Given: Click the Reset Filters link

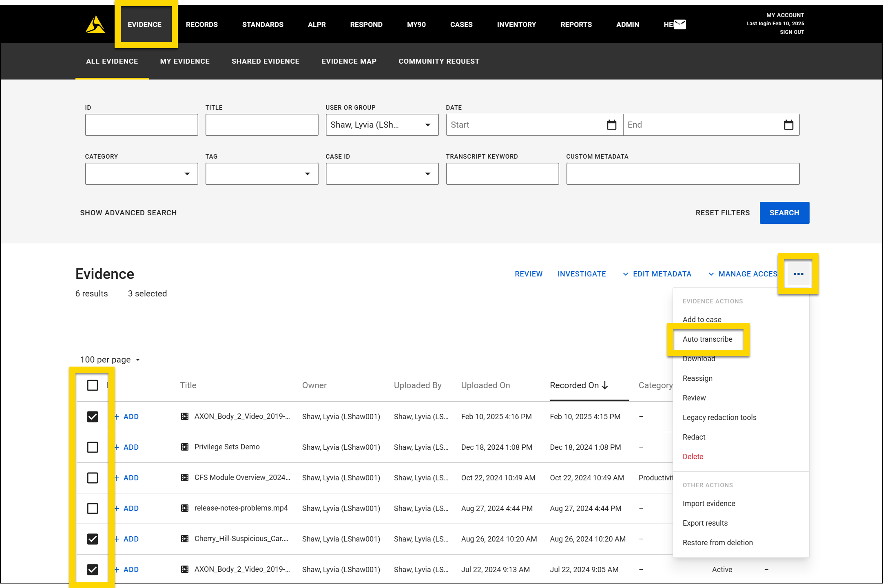Looking at the screenshot, I should pyautogui.click(x=722, y=213).
